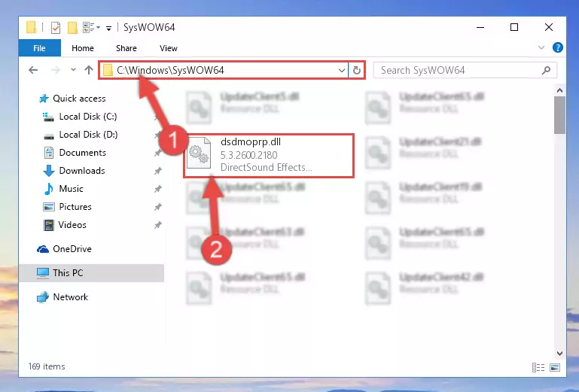Expand the ribbon with the chevron
Image resolution: width=579 pixels, height=392 pixels.
point(541,47)
